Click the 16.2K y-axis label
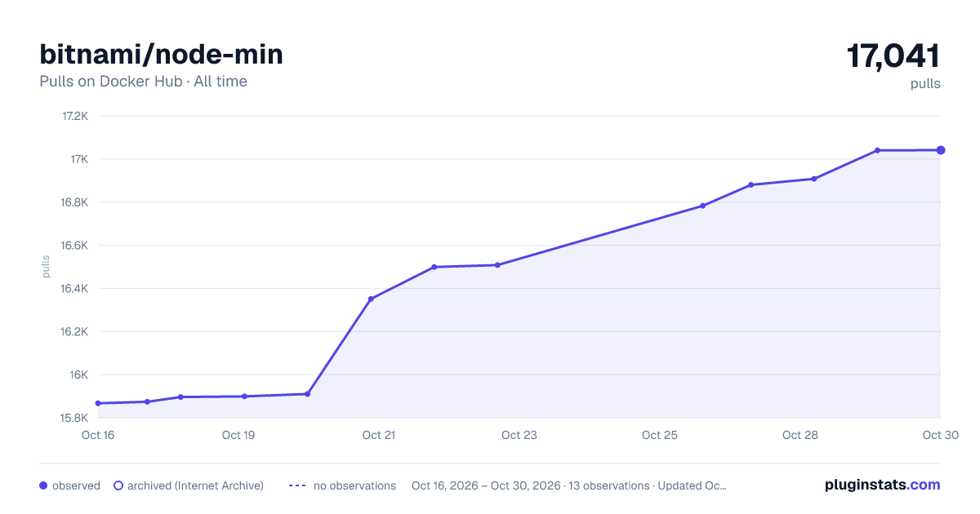The width and height of the screenshot is (980, 514). pos(74,332)
